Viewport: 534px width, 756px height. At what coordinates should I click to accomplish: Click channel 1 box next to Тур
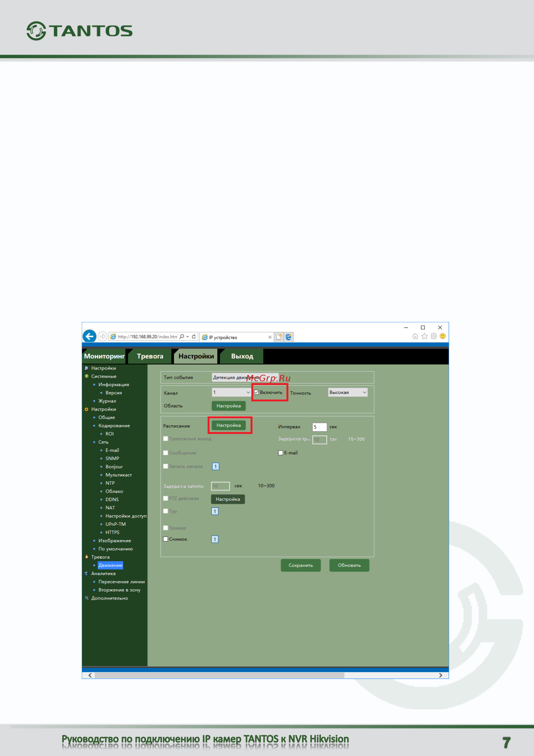click(215, 511)
